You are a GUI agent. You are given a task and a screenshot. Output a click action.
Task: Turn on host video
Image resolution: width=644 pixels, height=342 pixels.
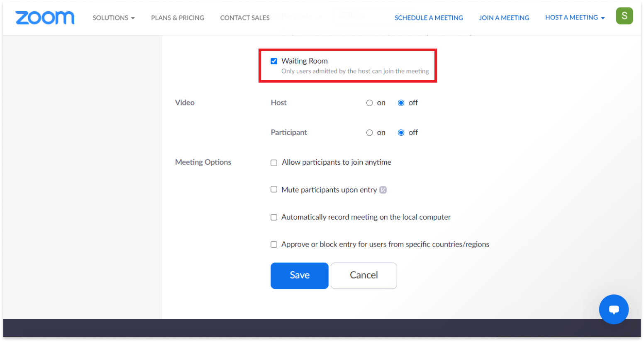click(369, 103)
